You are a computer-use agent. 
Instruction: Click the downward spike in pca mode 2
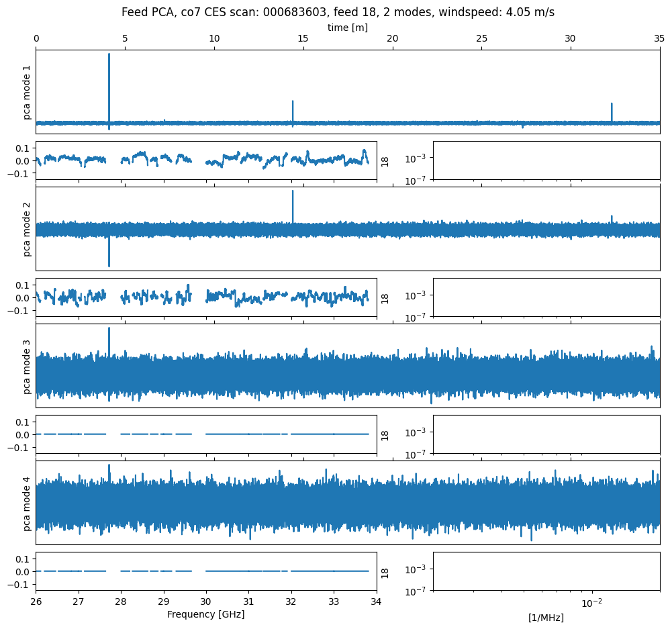point(109,254)
